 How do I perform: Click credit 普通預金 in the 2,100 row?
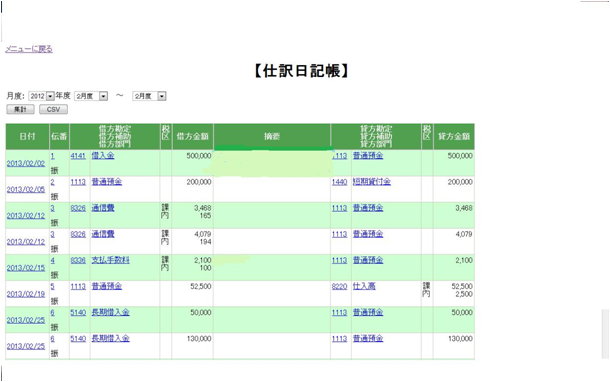[x=368, y=260]
